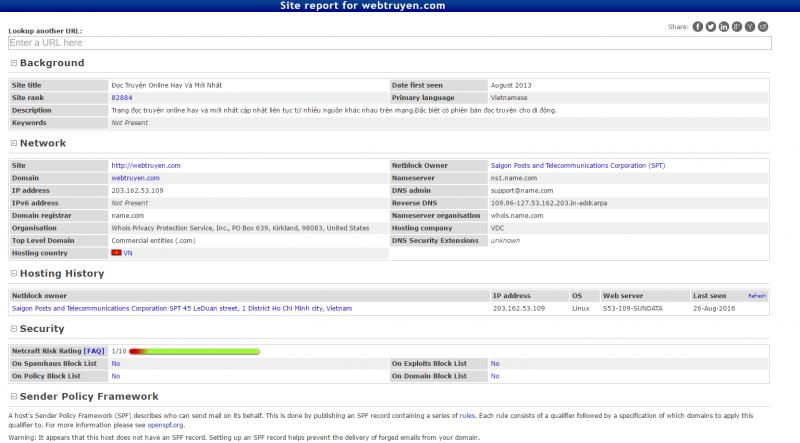Viewport: 800px width, 443px height.
Task: Open the SPF 'rules' link
Action: (467, 415)
